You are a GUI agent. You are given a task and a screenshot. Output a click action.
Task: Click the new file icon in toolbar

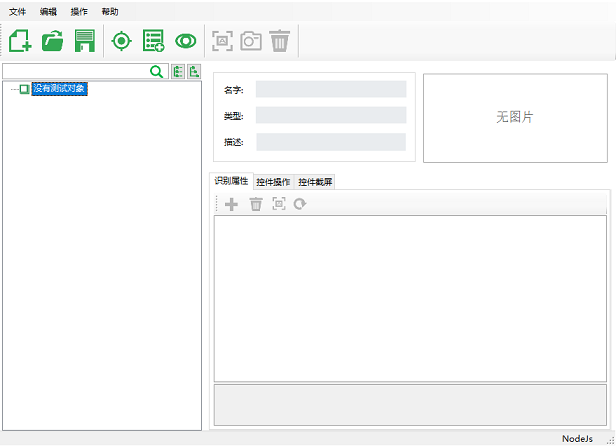(20, 41)
